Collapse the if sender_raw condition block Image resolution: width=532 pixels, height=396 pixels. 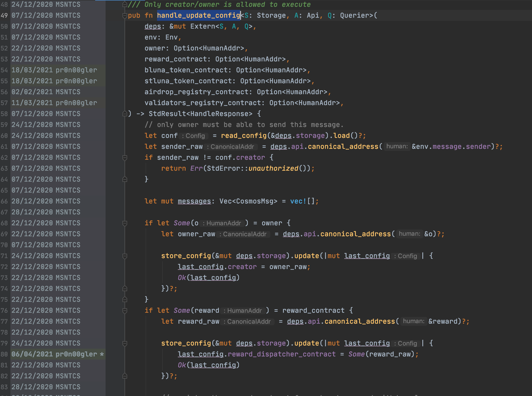(x=125, y=157)
